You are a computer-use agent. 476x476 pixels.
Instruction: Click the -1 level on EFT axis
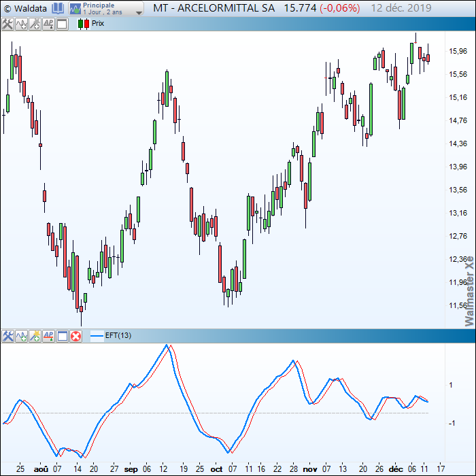click(x=452, y=423)
